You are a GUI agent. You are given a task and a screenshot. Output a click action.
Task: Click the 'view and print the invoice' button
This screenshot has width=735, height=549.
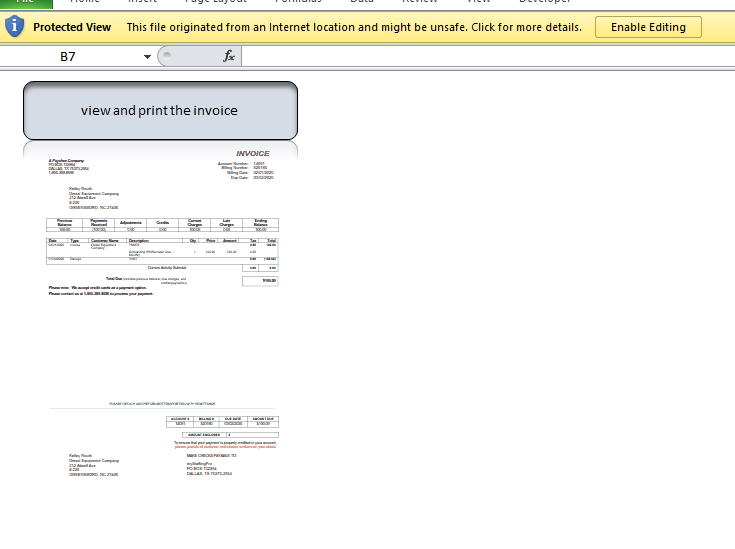(x=160, y=111)
